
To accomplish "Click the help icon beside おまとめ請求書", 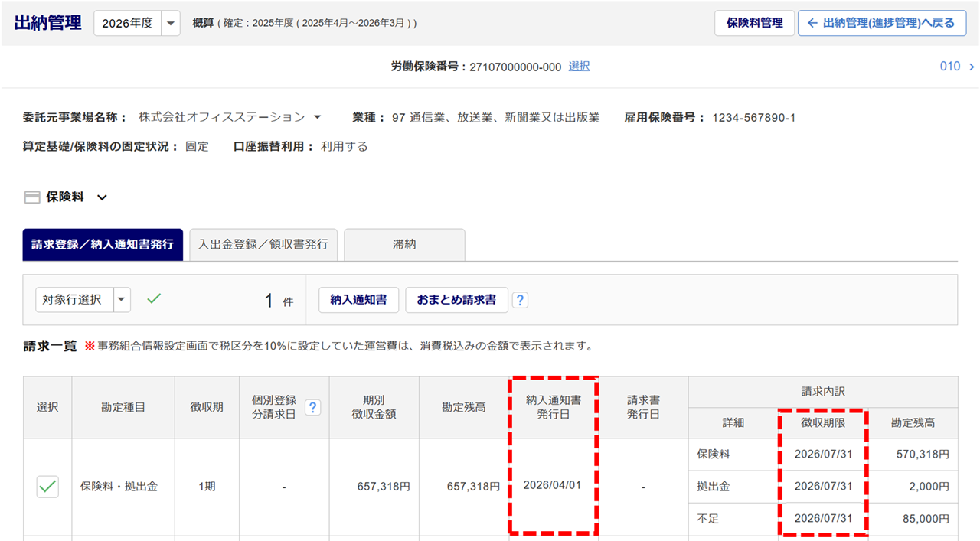I will (x=520, y=300).
